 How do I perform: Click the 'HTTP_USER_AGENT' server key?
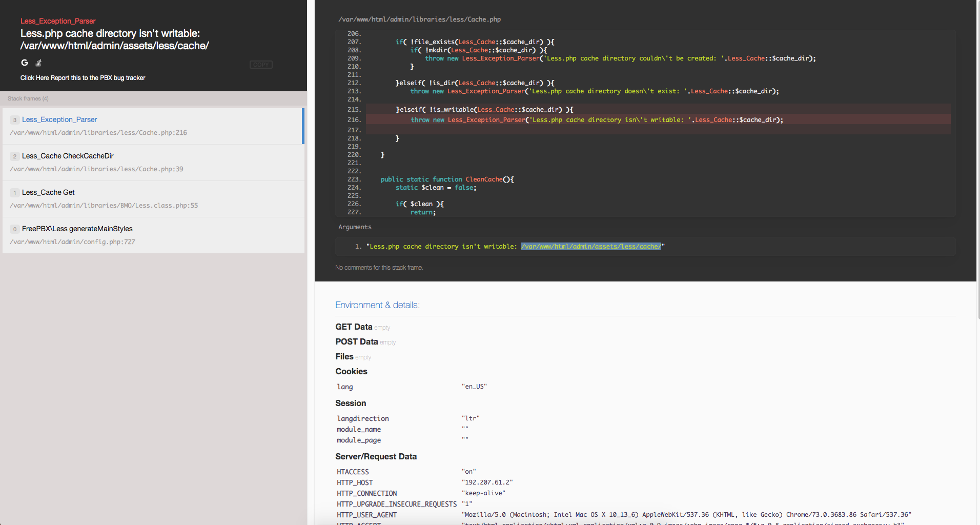tap(366, 515)
